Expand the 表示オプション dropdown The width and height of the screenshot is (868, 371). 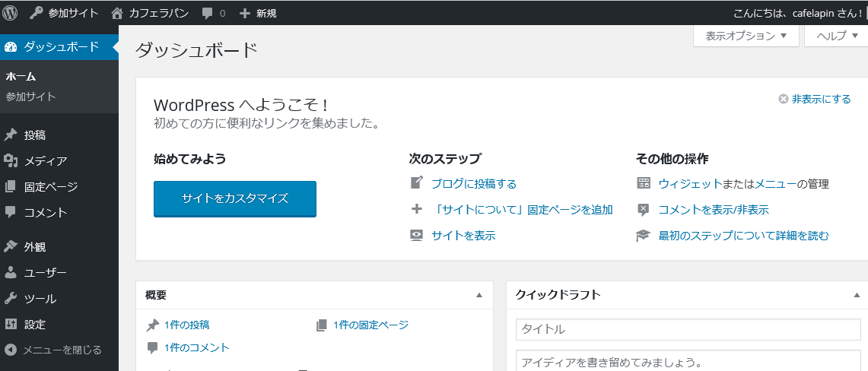[746, 36]
